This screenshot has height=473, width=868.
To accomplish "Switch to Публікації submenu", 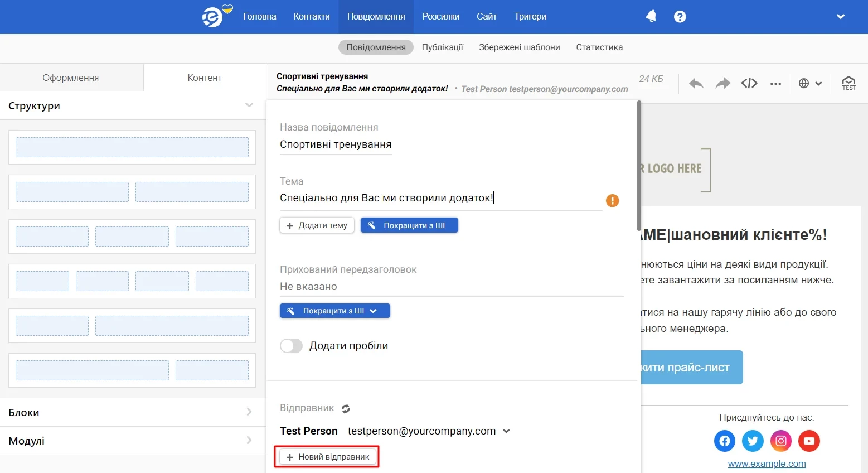I will [443, 47].
